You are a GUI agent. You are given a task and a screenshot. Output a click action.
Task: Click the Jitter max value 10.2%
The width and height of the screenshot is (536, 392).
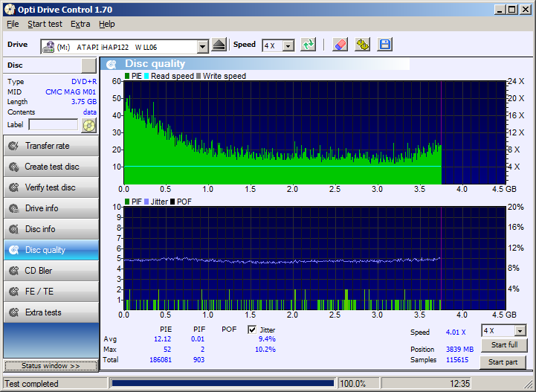click(x=265, y=350)
